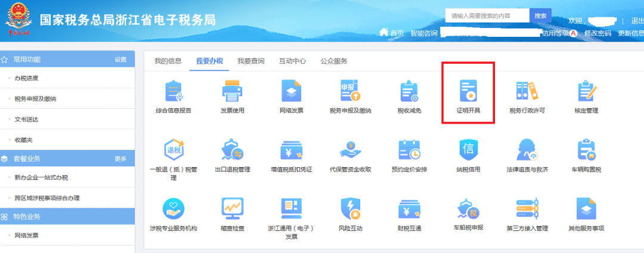This screenshot has width=644, height=253.
Task: Open 涉税专业服务机构 icon
Action: (174, 208)
